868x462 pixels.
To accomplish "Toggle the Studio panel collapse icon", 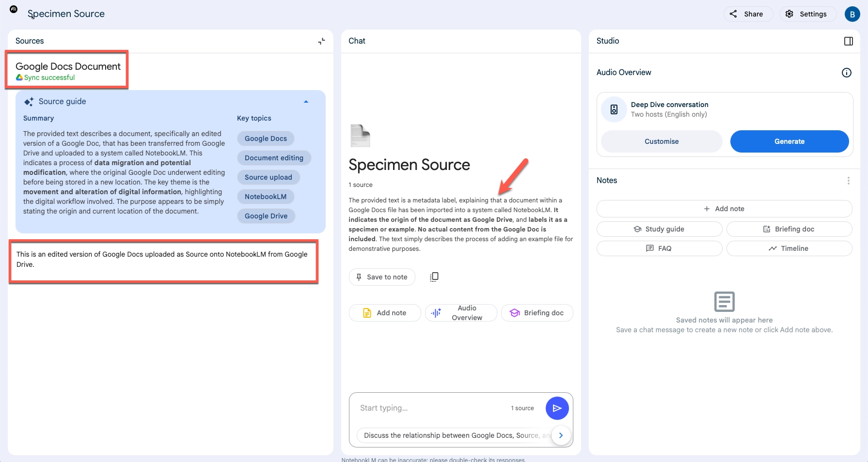I will pyautogui.click(x=849, y=41).
